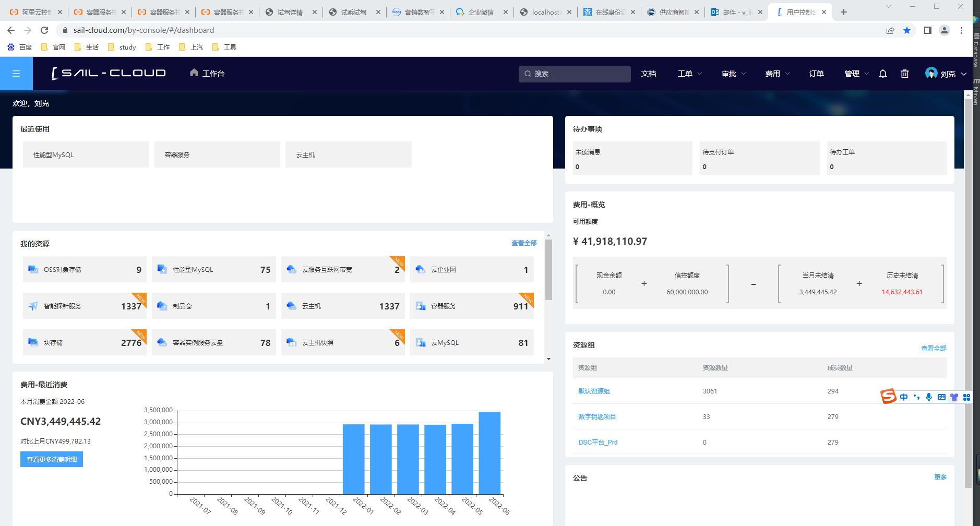Reload the page using browser refresh icon
The height and width of the screenshot is (526, 980).
(x=44, y=30)
